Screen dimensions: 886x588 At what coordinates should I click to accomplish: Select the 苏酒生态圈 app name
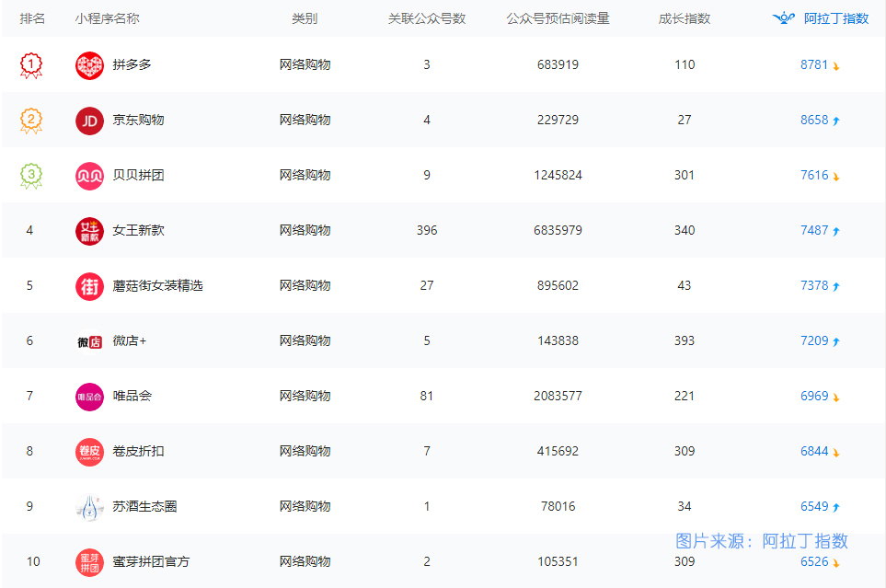144,507
